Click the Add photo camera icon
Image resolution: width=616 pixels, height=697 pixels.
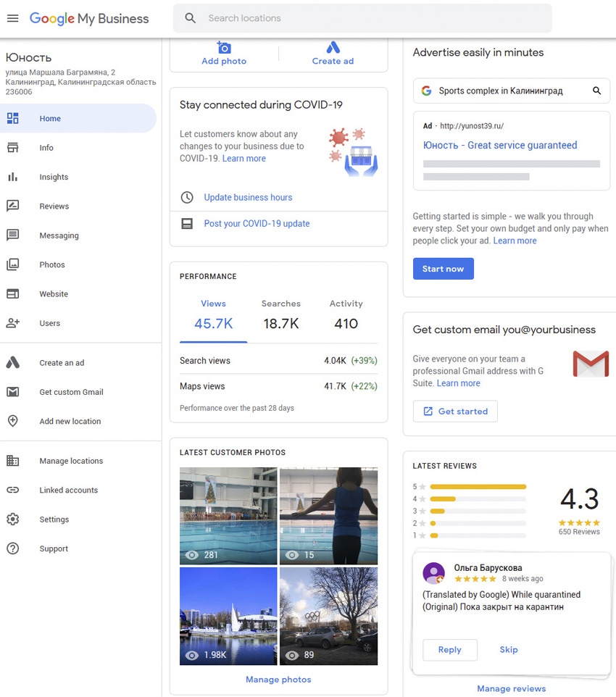coord(224,47)
